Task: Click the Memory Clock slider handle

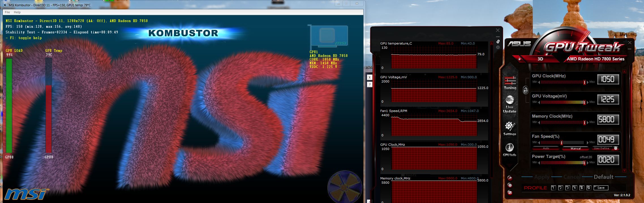Action: [584, 122]
